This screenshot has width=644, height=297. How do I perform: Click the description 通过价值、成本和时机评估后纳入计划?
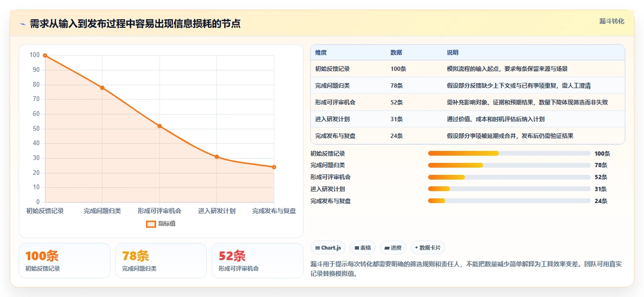pyautogui.click(x=496, y=119)
